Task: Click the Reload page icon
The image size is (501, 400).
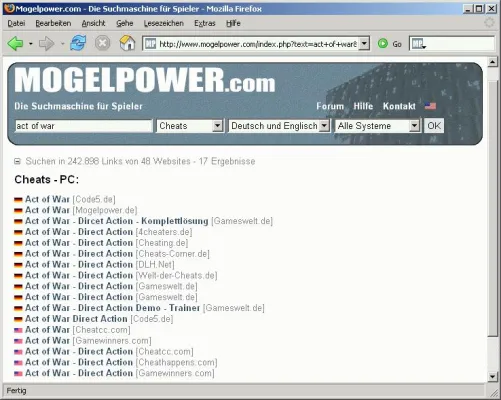Action: click(78, 43)
